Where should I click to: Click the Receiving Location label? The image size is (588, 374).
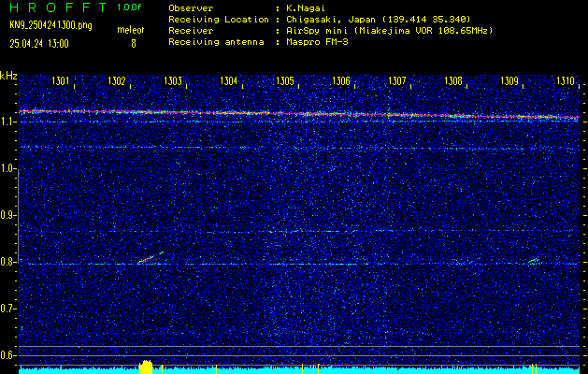219,20
